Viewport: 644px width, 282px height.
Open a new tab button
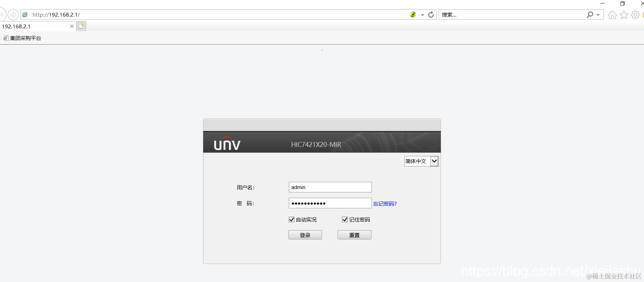81,26
